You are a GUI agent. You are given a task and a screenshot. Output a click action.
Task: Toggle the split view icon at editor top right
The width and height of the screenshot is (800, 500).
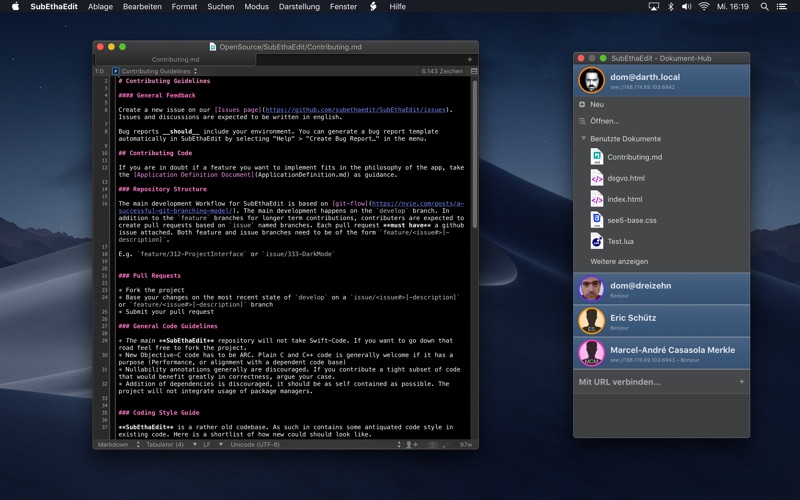[x=474, y=71]
